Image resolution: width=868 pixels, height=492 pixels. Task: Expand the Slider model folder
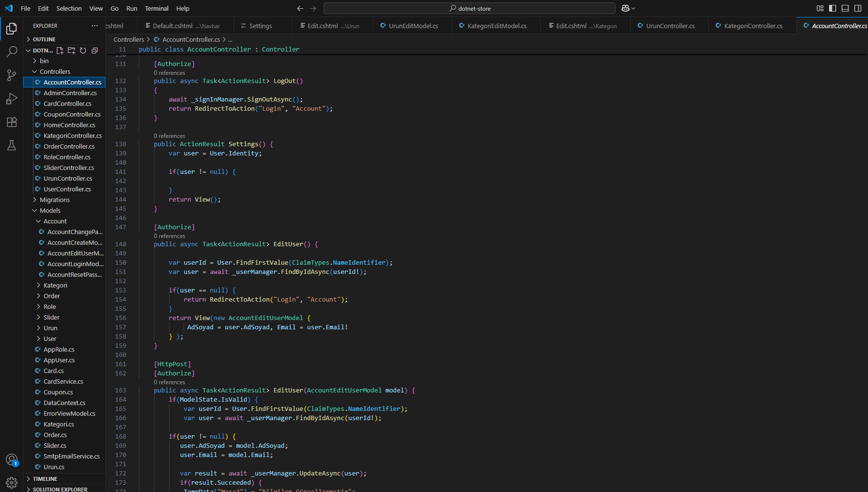64,317
